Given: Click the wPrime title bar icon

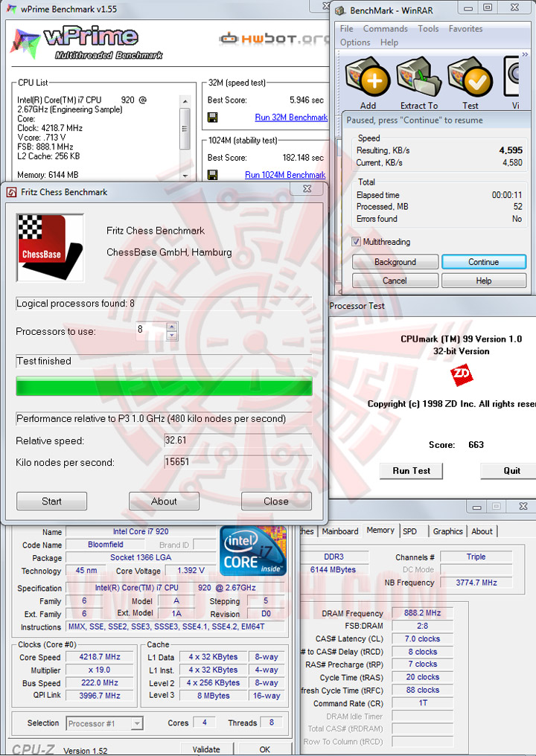Looking at the screenshot, I should [11, 9].
